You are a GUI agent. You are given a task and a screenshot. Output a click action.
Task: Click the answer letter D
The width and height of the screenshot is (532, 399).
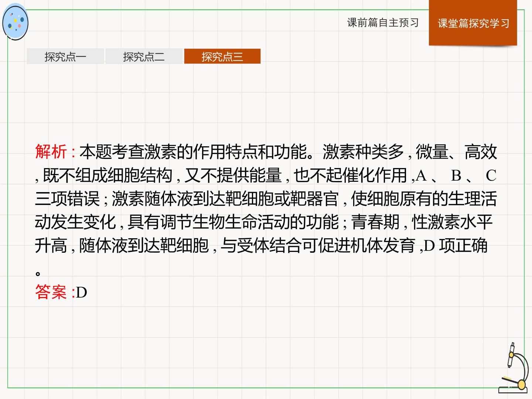pos(82,292)
